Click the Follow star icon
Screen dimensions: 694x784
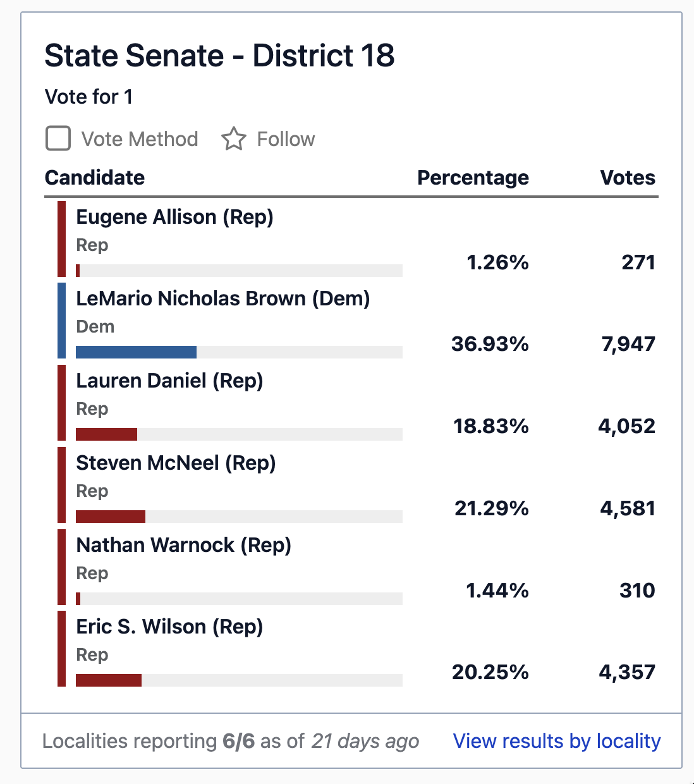coord(235,139)
